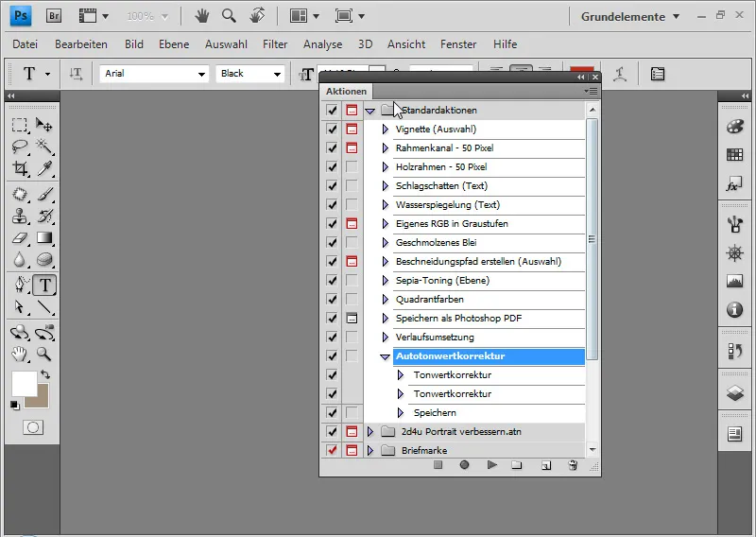
Task: Open the Character and Paragraph panel
Action: coord(657,74)
